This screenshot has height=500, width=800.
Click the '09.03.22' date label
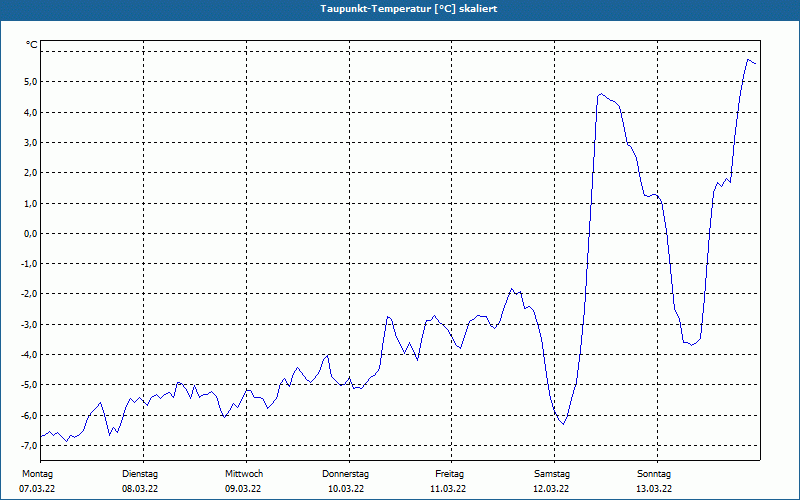pyautogui.click(x=243, y=489)
